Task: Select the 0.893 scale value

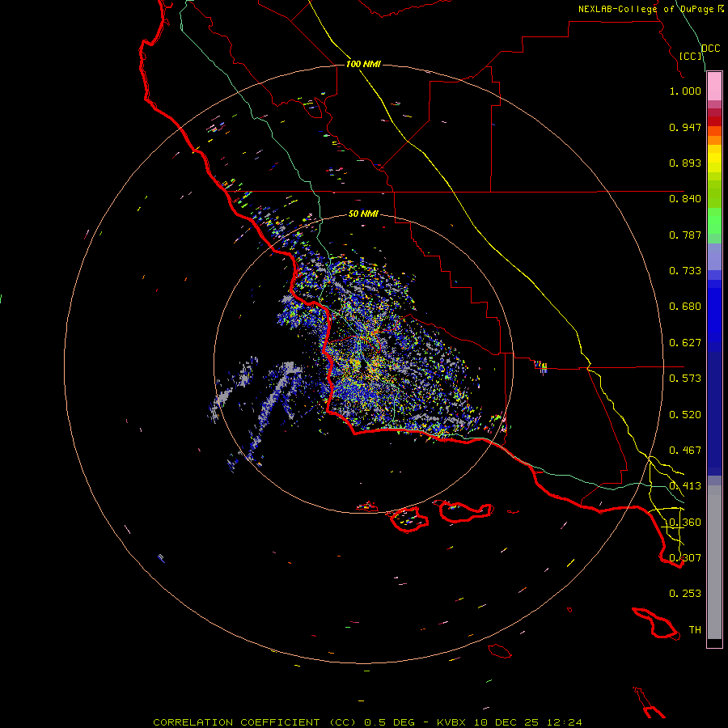Action: (685, 163)
